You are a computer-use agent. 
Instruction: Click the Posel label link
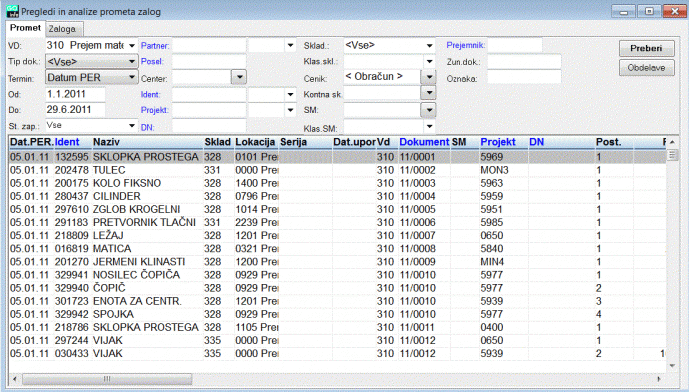[x=152, y=62]
